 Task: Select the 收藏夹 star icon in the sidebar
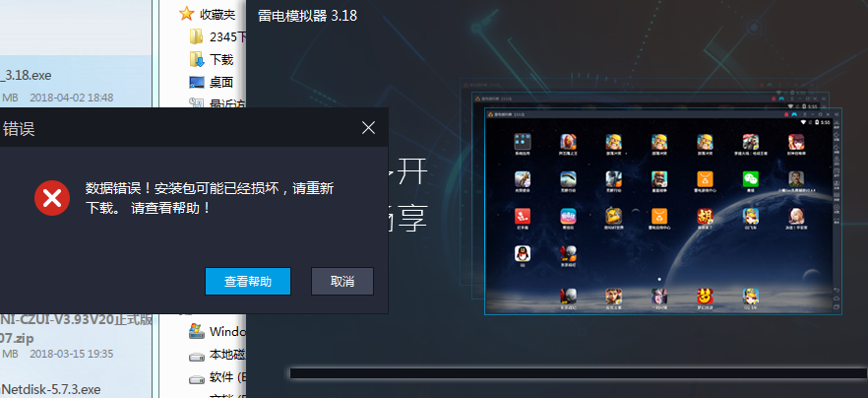(186, 15)
